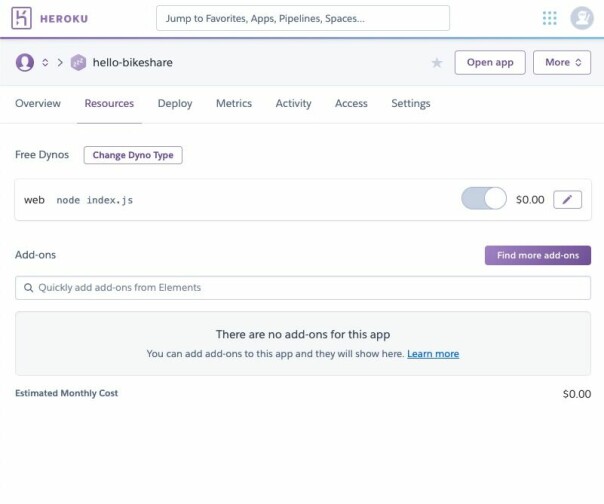Open the More dropdown menu
Viewport: 604px width, 504px height.
pos(562,62)
